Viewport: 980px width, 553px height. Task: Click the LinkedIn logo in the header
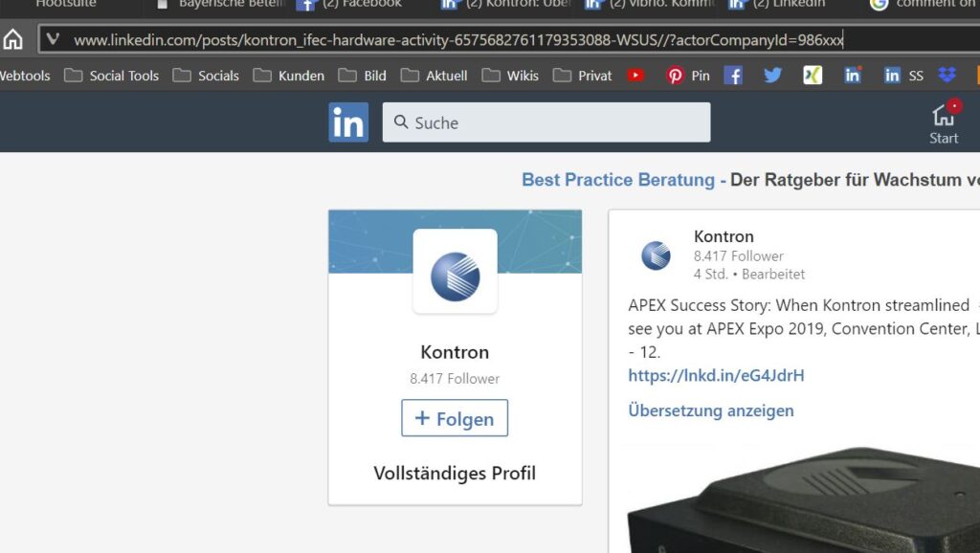[348, 122]
